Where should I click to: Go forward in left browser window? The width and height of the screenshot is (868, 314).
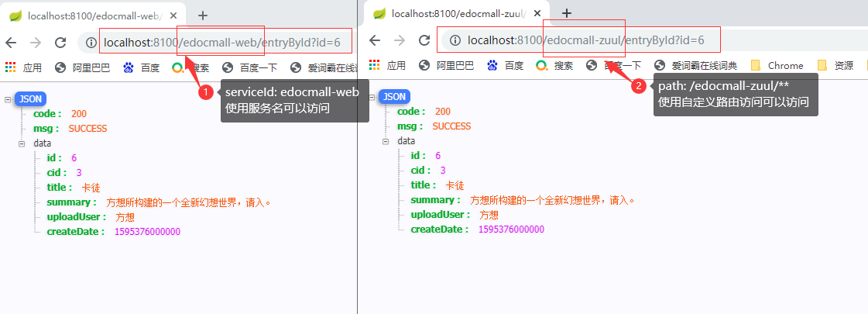pyautogui.click(x=36, y=42)
